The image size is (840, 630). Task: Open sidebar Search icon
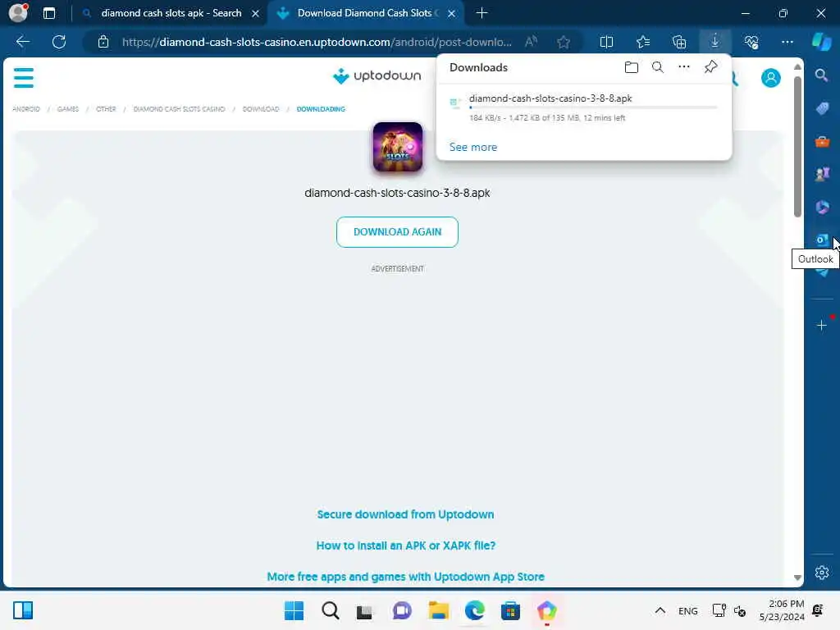point(821,75)
